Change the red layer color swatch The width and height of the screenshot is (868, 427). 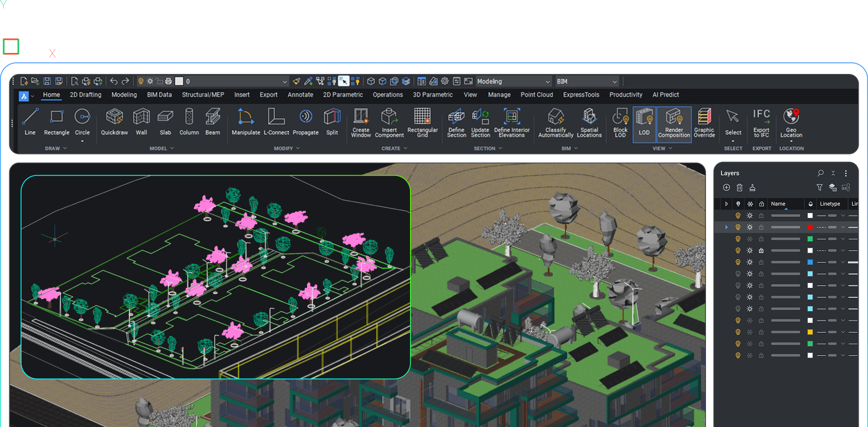pyautogui.click(x=810, y=227)
